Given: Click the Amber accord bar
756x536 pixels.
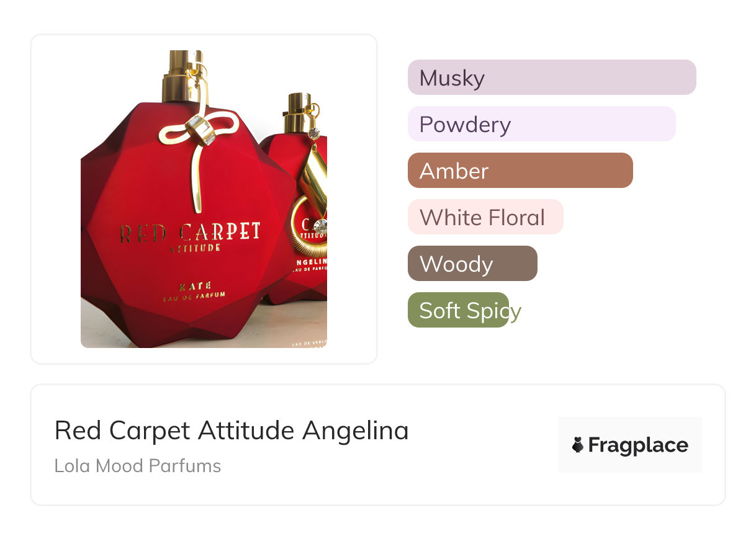Looking at the screenshot, I should (x=520, y=171).
